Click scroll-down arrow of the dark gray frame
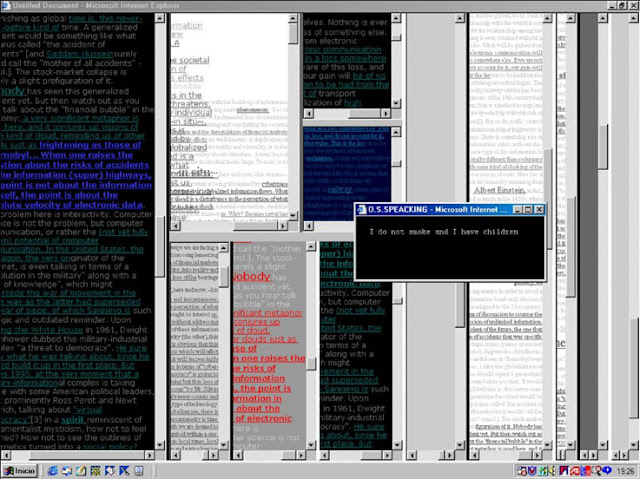The height and width of the screenshot is (479, 640). point(603,445)
